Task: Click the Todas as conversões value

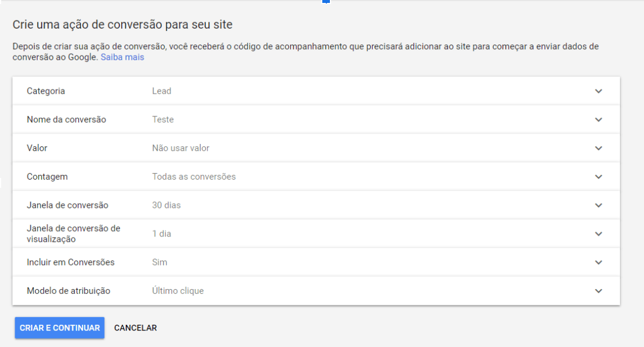Action: tap(194, 177)
